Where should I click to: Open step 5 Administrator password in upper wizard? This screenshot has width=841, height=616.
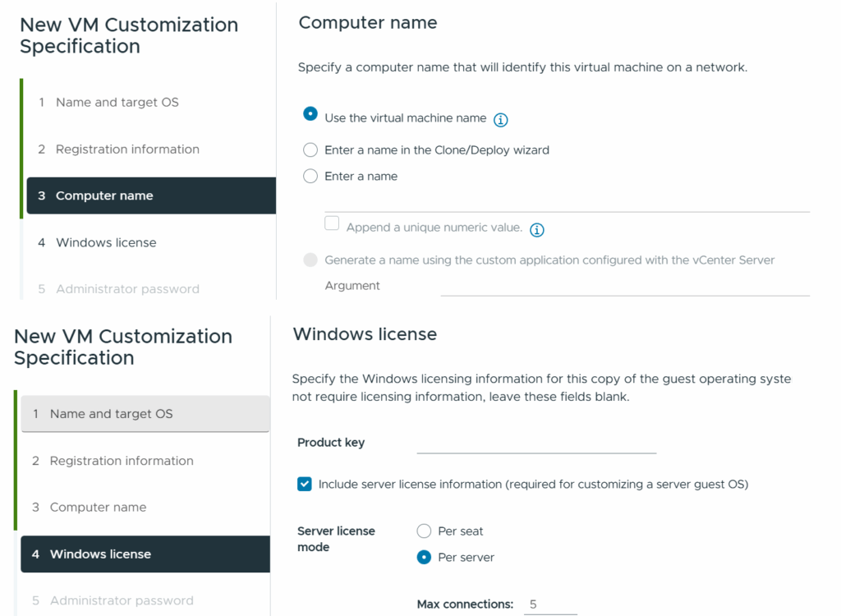[x=151, y=288]
